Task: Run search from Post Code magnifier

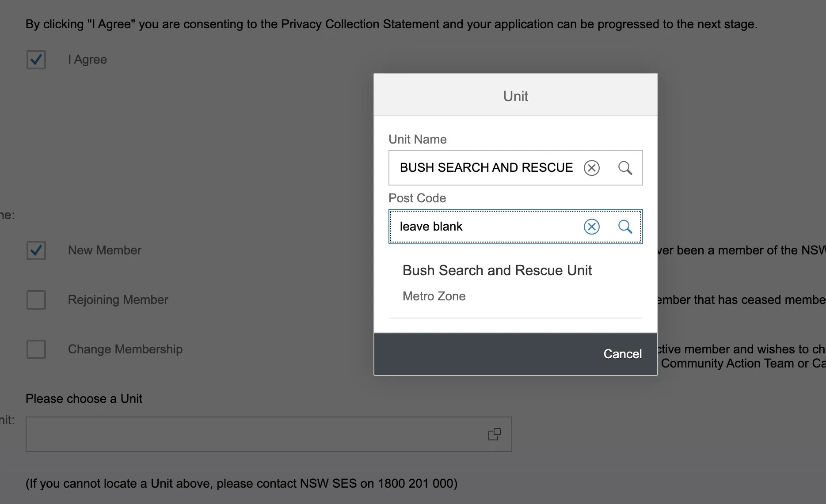Action: pos(625,227)
